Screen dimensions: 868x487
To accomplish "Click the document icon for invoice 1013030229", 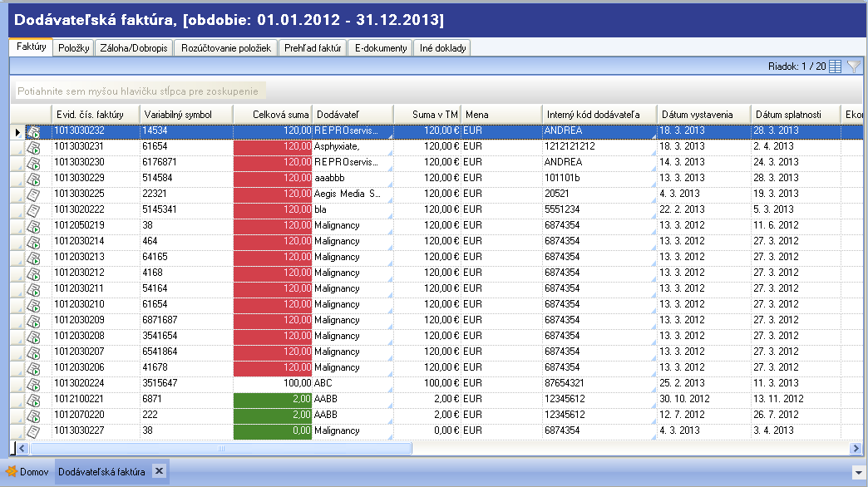I will pos(33,180).
